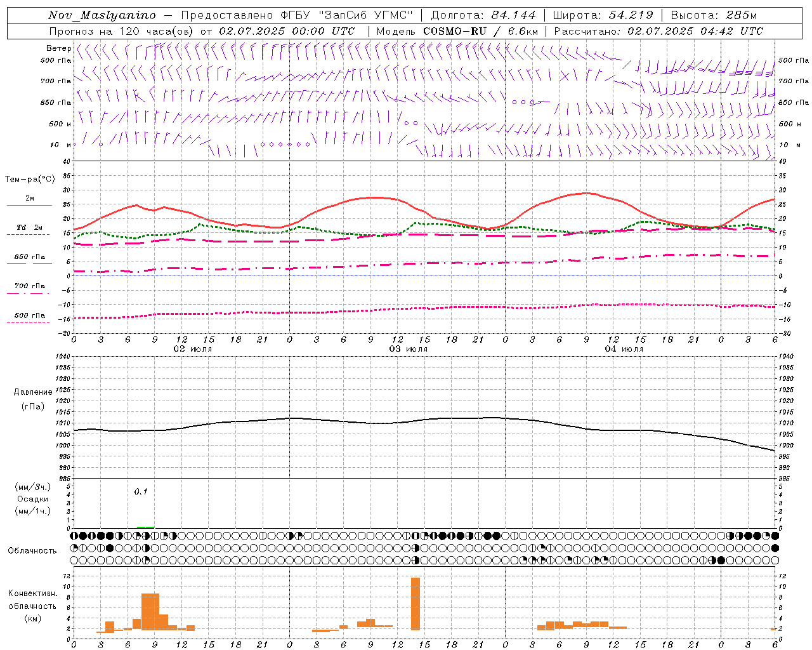The image size is (812, 650).
Task: Click the '500 м' wind level label on left
Action: coord(60,124)
